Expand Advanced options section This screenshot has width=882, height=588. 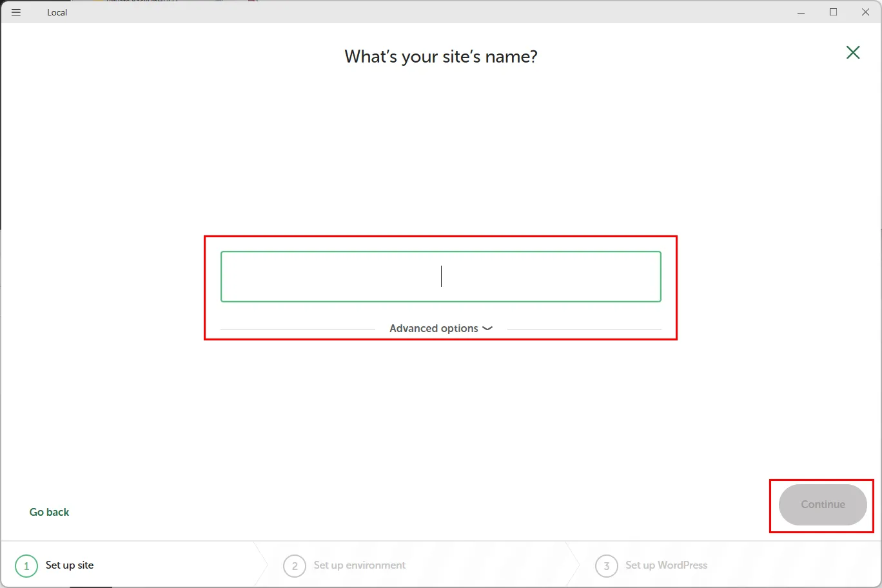434,328
